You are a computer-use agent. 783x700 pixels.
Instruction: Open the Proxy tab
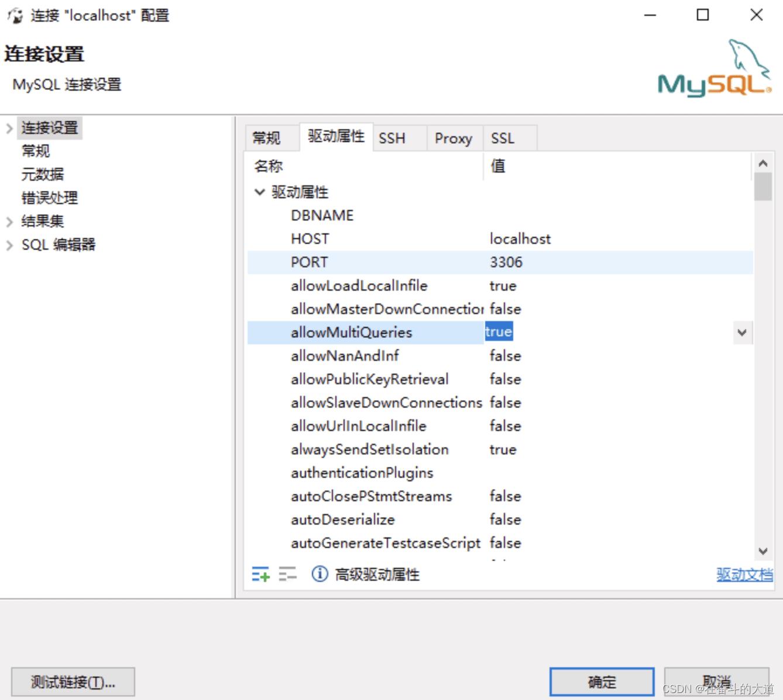[453, 138]
